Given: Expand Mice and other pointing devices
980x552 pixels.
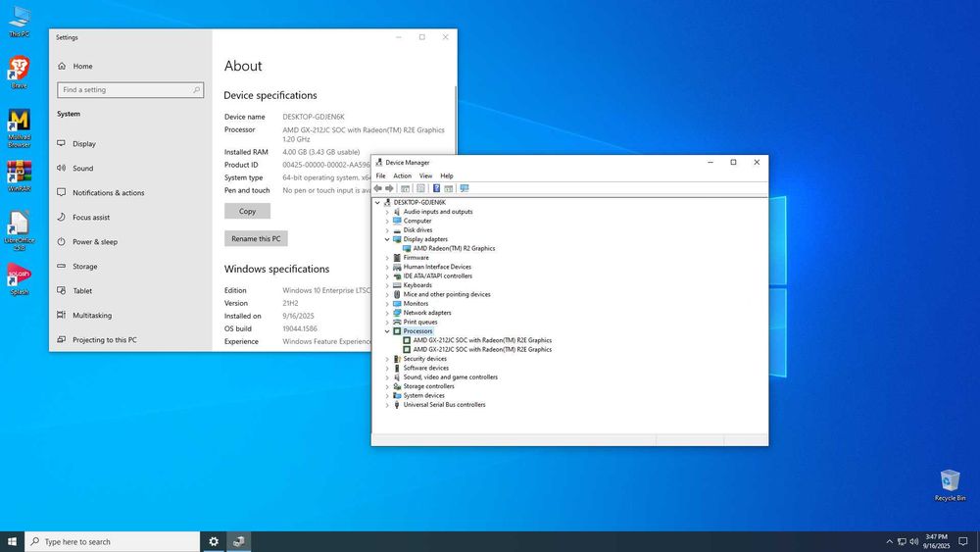Looking at the screenshot, I should coord(387,294).
